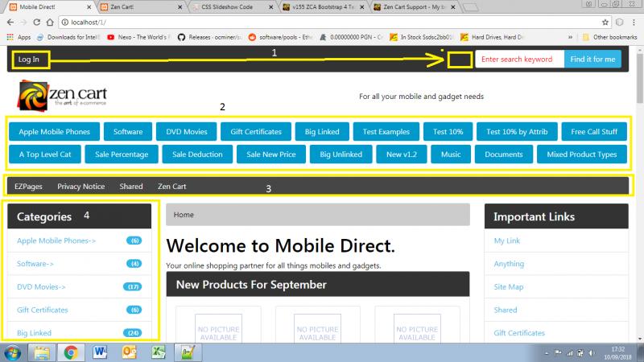Open the Big Linked category button
Viewport: 644px width, 362px height.
tap(322, 132)
